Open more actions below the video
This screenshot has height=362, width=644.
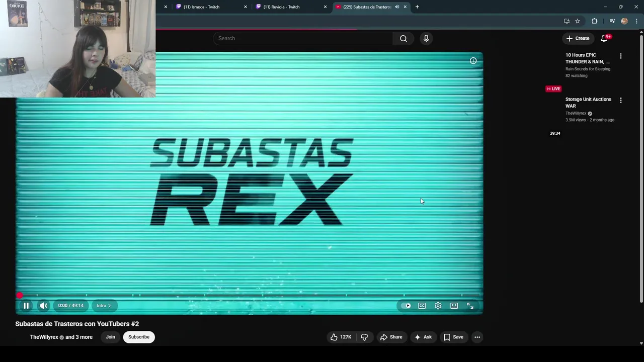pos(477,337)
